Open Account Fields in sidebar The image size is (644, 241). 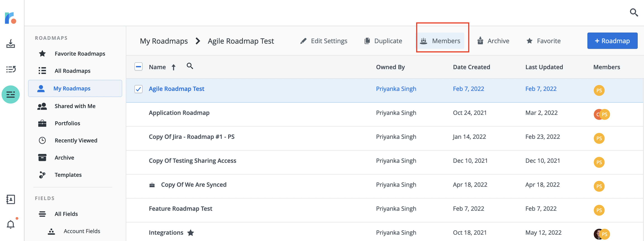pos(75,231)
